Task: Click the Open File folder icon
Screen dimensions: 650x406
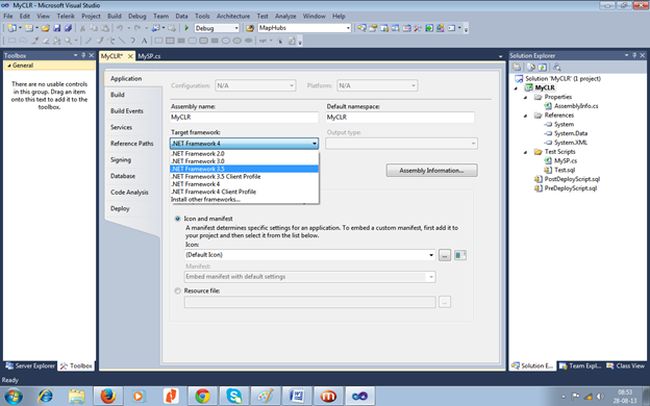Action: pos(45,28)
